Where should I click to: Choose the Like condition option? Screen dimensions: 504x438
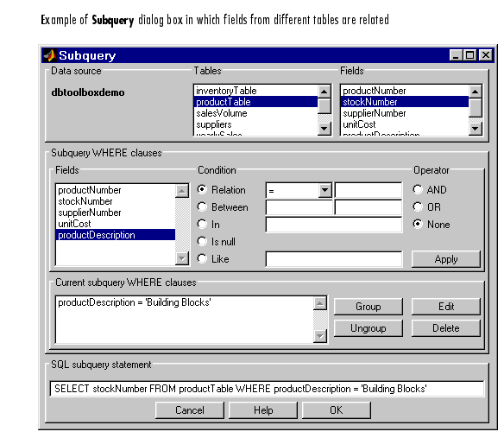(x=202, y=258)
